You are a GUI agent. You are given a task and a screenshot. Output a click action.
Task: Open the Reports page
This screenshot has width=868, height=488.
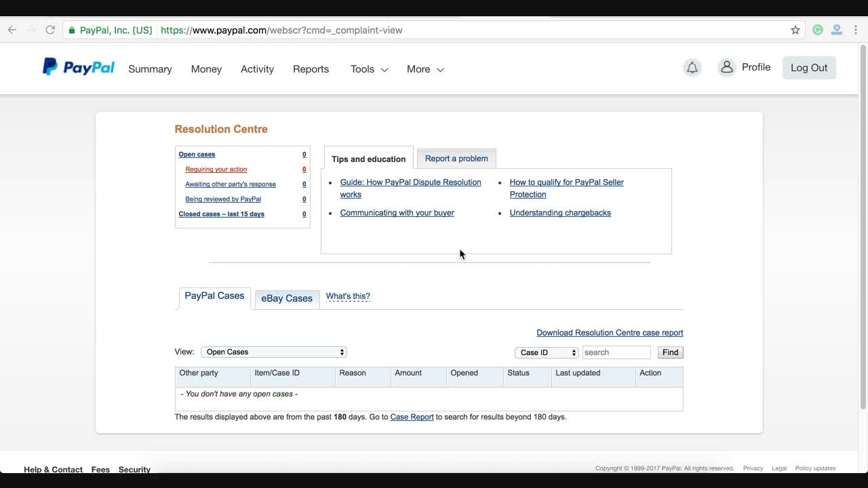311,69
